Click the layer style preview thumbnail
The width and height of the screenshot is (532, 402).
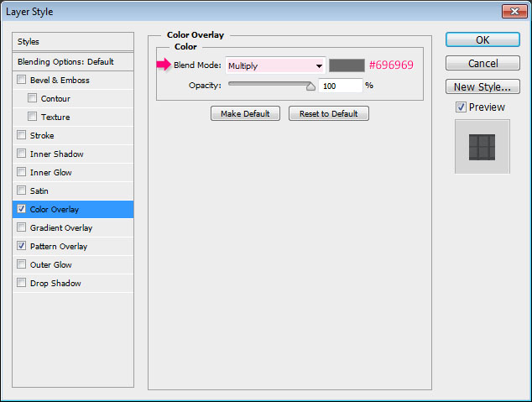pyautogui.click(x=482, y=147)
